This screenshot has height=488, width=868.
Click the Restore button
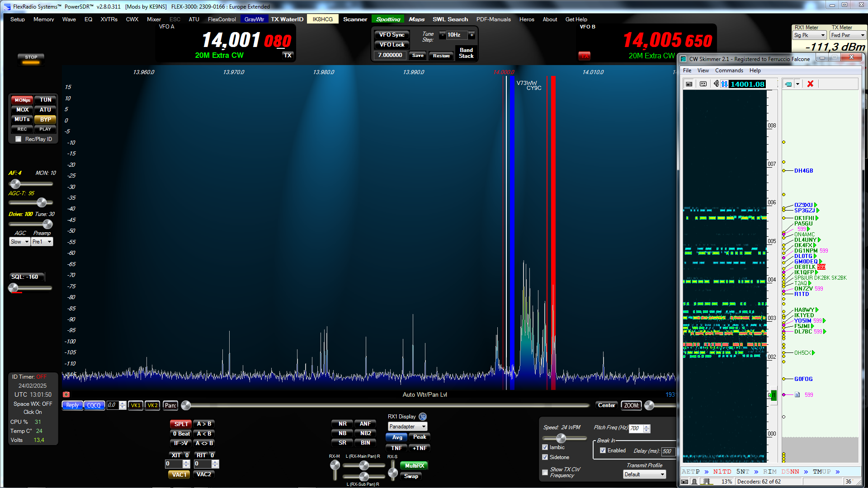point(441,56)
